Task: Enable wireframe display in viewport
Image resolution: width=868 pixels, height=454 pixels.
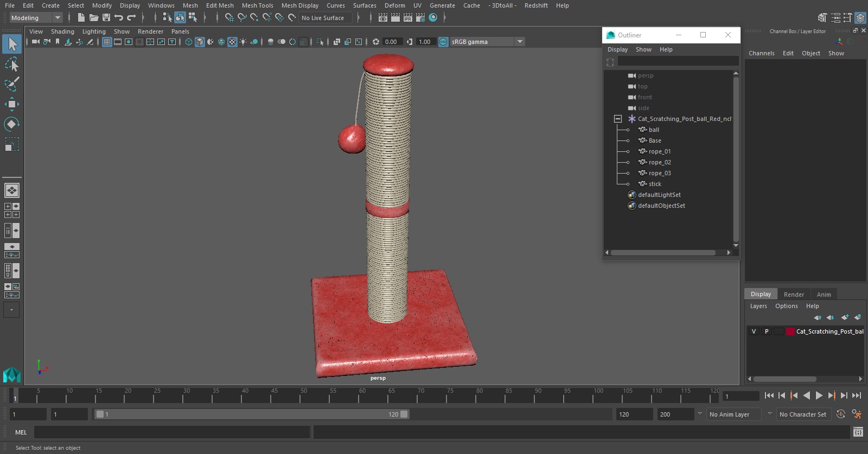Action: 189,42
